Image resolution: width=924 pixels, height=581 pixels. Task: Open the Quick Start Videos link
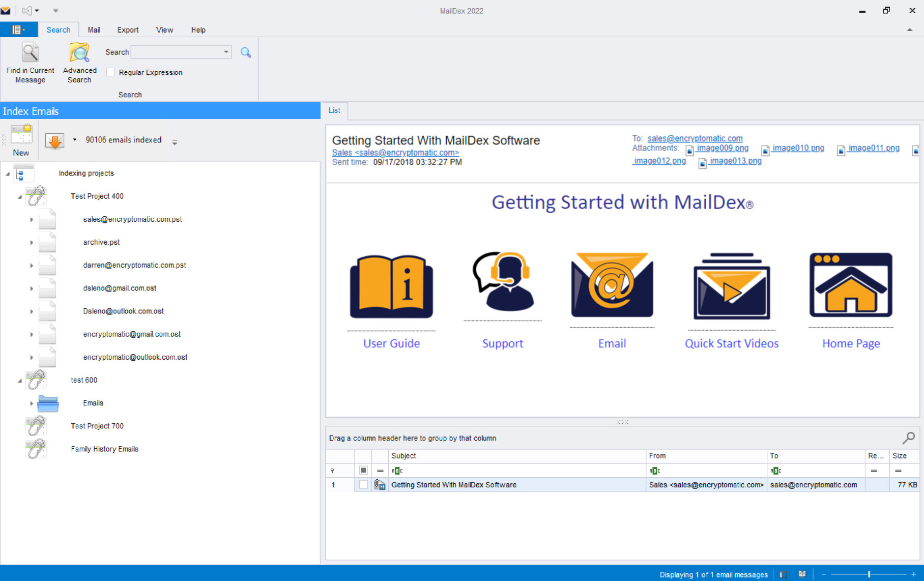click(732, 343)
